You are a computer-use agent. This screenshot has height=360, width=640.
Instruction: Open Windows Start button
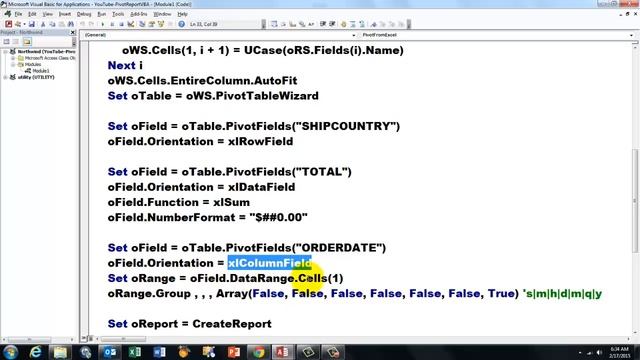tap(10, 352)
